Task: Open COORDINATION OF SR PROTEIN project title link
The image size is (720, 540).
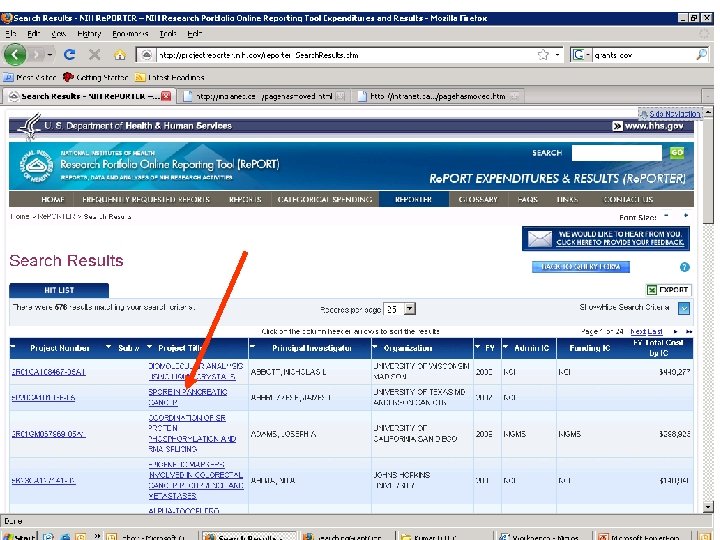Action: [192, 433]
